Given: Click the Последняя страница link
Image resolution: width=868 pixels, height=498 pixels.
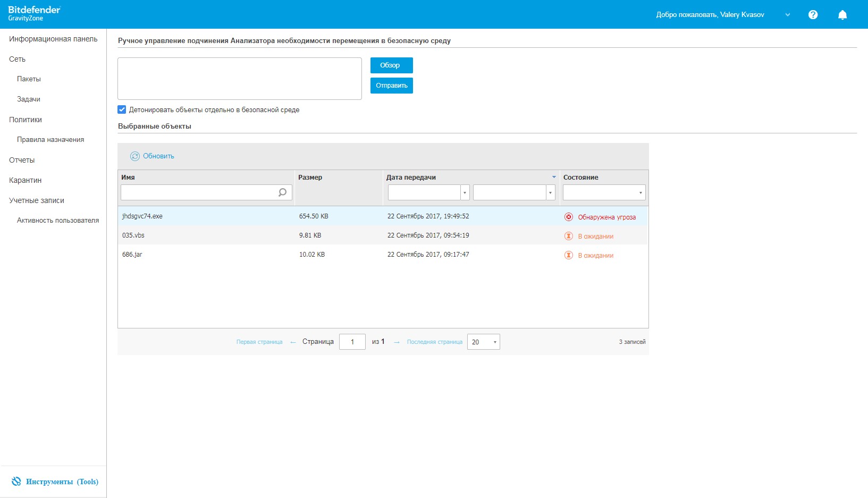Looking at the screenshot, I should tap(434, 342).
